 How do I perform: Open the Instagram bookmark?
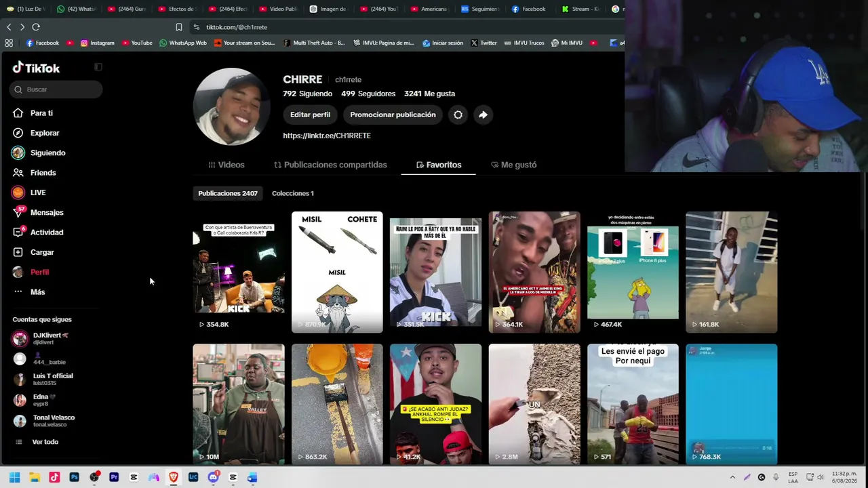click(97, 43)
